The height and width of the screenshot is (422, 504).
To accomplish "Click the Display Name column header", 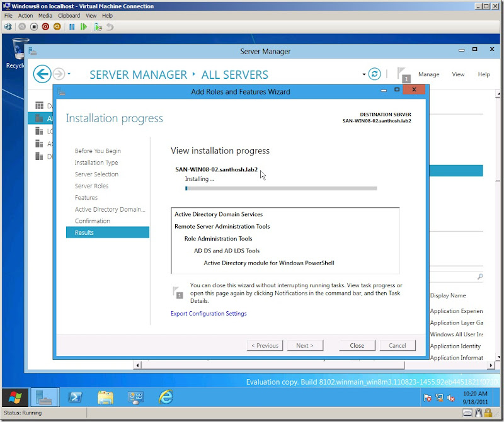I will (448, 295).
